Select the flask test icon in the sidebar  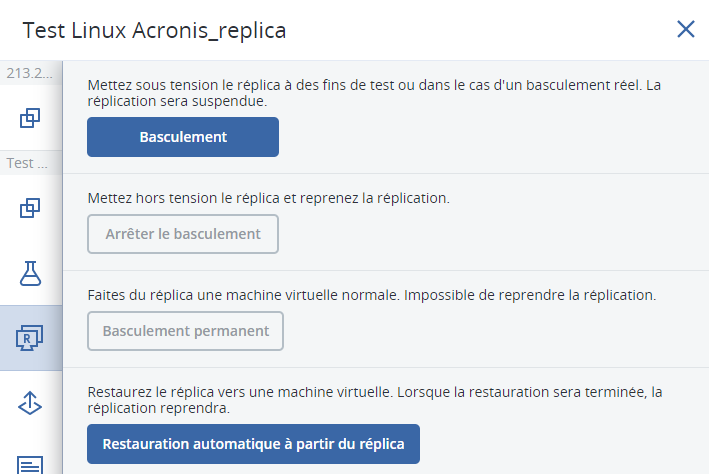point(30,273)
